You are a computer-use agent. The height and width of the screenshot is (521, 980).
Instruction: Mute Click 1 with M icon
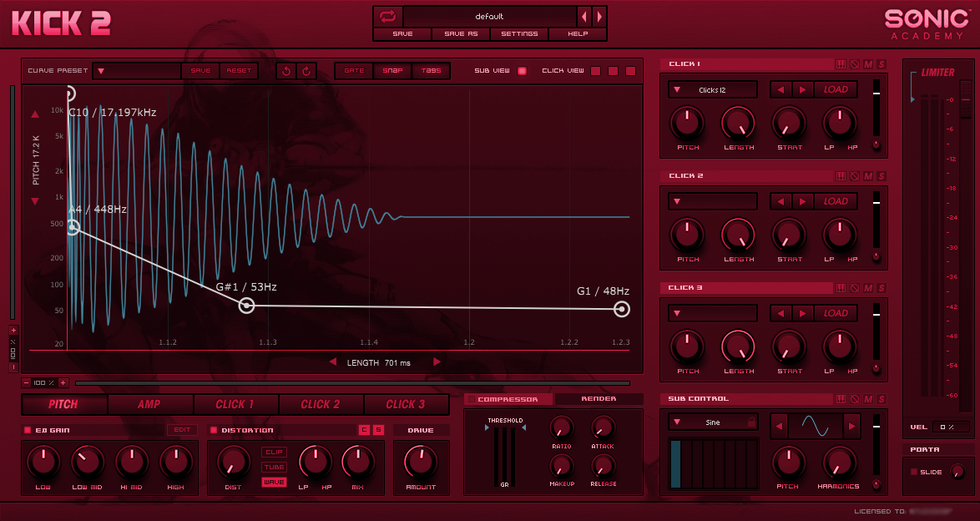[x=868, y=63]
